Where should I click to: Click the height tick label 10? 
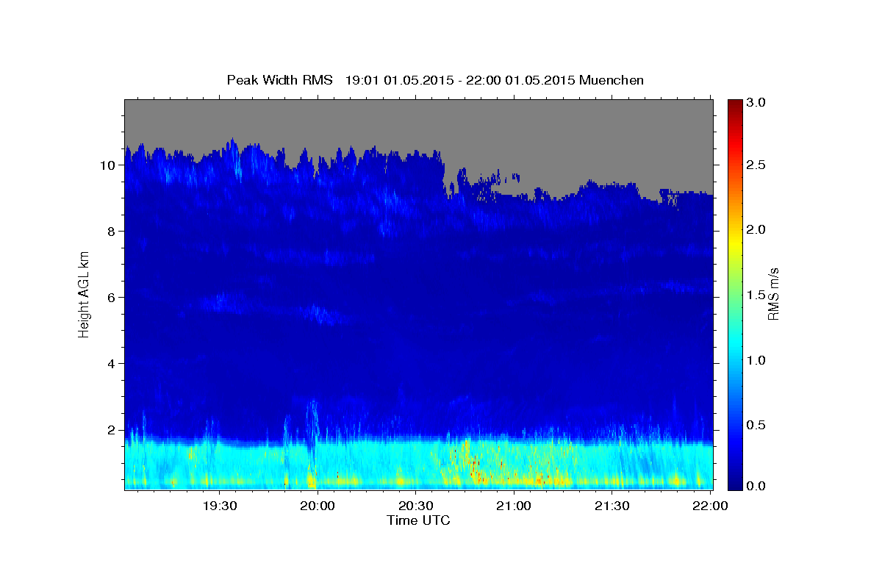coord(109,165)
